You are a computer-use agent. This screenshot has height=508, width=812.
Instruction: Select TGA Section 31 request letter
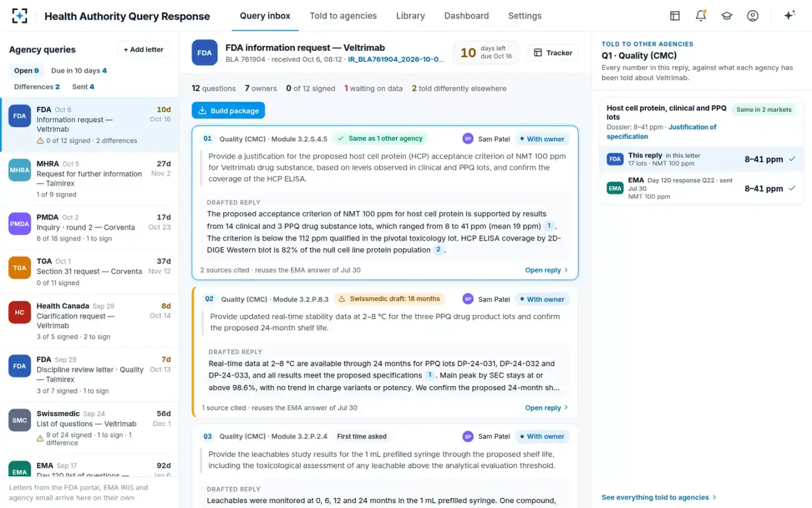point(89,272)
